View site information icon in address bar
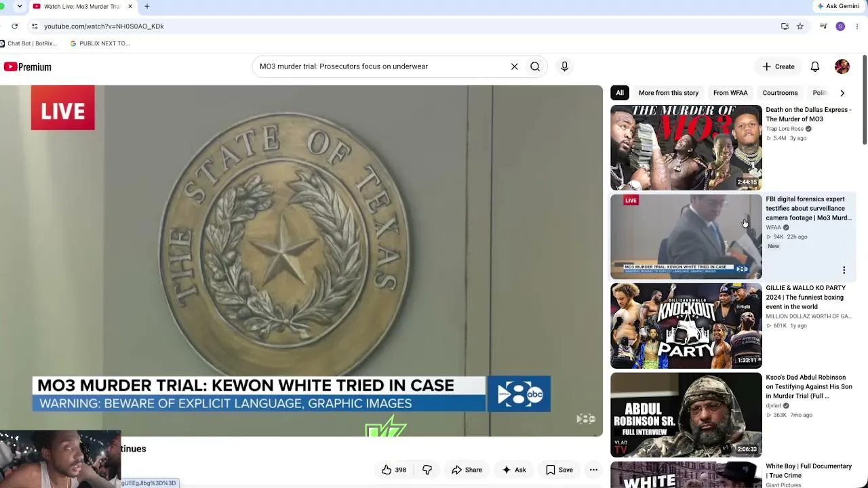The image size is (868, 488). coord(35,26)
